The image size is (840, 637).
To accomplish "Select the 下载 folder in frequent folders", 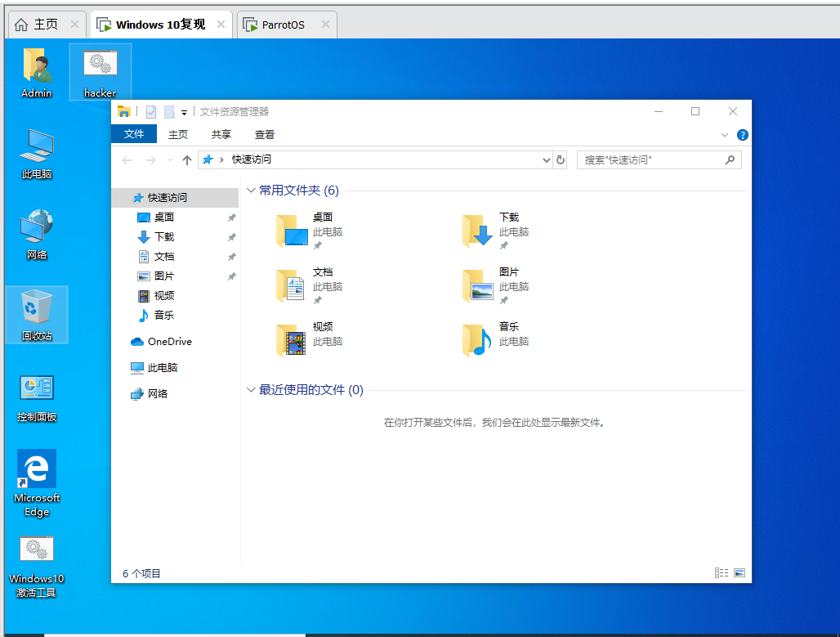I will pos(497,231).
